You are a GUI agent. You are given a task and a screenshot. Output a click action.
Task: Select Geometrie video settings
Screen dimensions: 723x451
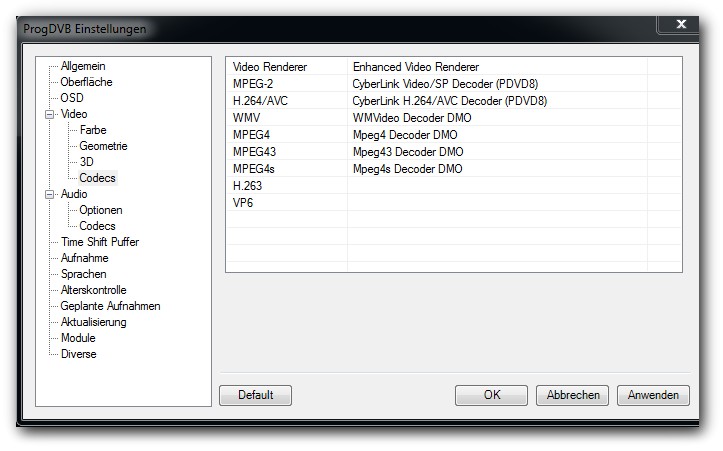[103, 146]
